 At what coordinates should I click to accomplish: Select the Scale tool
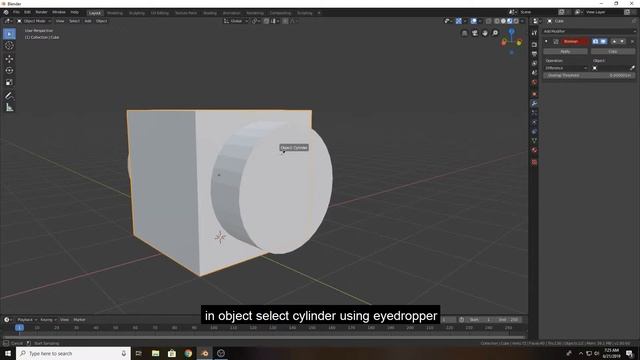9,82
